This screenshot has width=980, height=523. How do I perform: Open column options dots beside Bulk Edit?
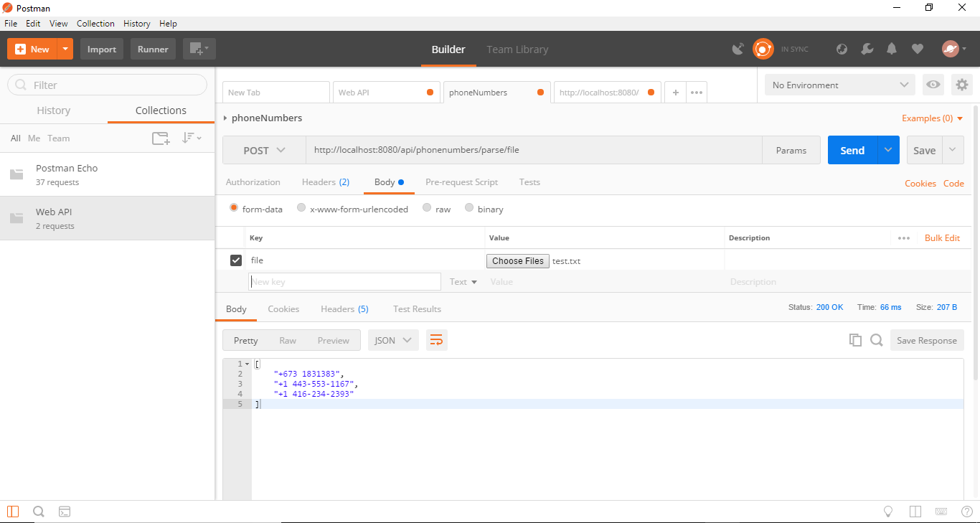click(x=903, y=238)
